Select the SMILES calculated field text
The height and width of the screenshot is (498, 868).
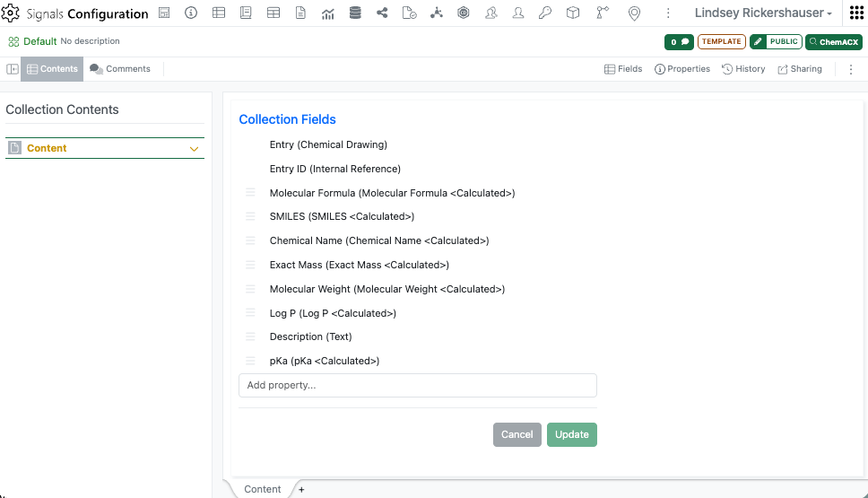coord(342,216)
